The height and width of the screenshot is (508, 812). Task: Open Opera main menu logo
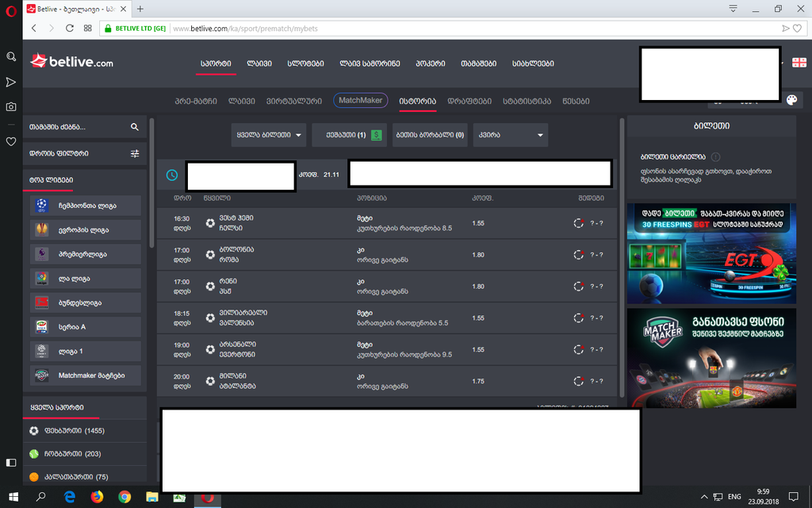tap(11, 11)
